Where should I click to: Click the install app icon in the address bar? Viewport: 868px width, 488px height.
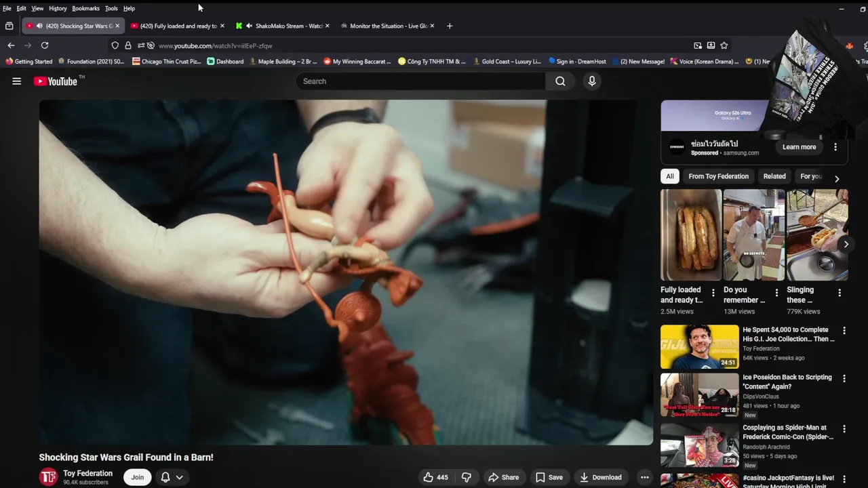pyautogui.click(x=711, y=45)
